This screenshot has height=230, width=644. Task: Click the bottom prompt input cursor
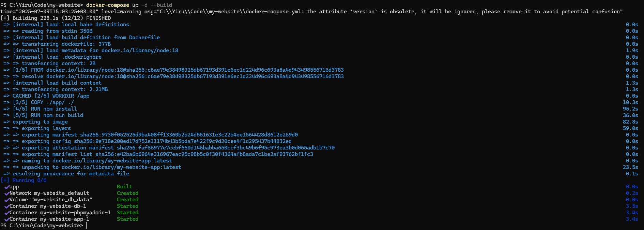[x=87, y=226]
